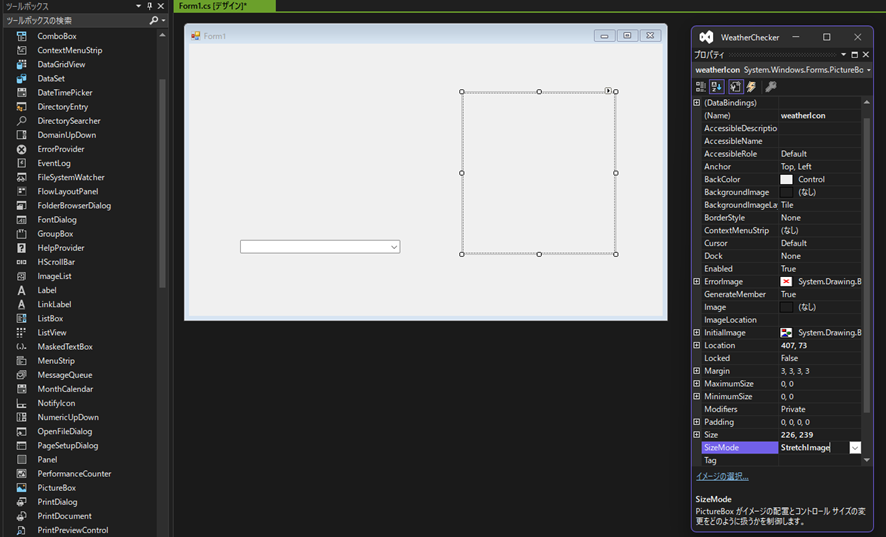Select the PictureBox toolbox icon
The image size is (886, 537).
click(x=21, y=488)
